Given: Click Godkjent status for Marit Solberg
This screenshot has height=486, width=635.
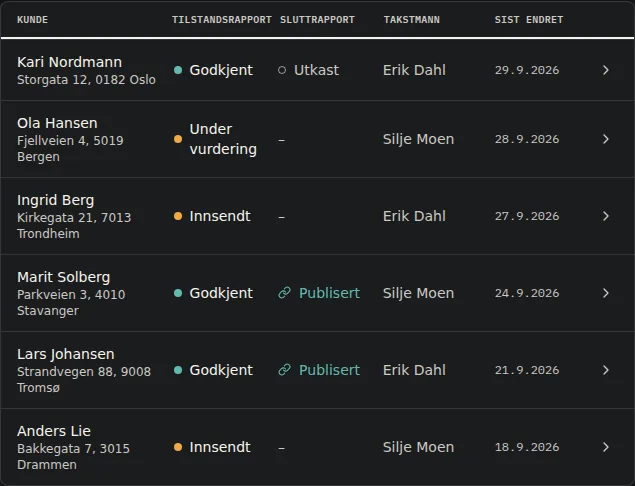Looking at the screenshot, I should coord(221,293).
